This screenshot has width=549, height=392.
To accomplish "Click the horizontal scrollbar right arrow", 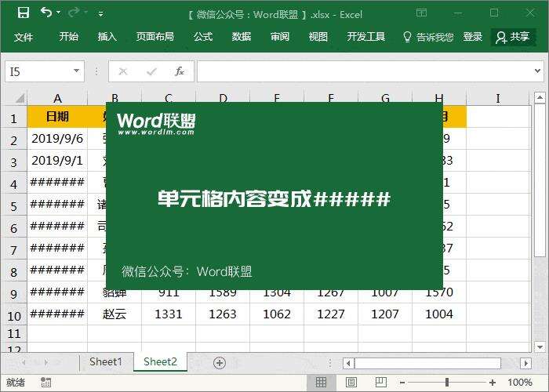I will click(x=525, y=363).
